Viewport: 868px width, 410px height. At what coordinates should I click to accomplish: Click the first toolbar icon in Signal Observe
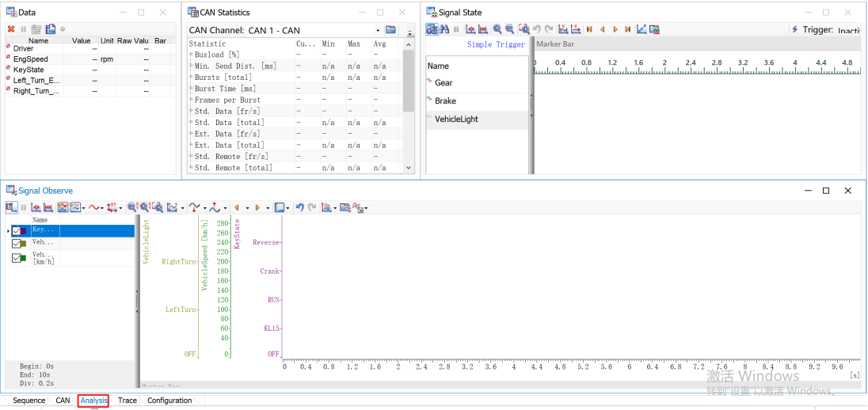[x=11, y=207]
